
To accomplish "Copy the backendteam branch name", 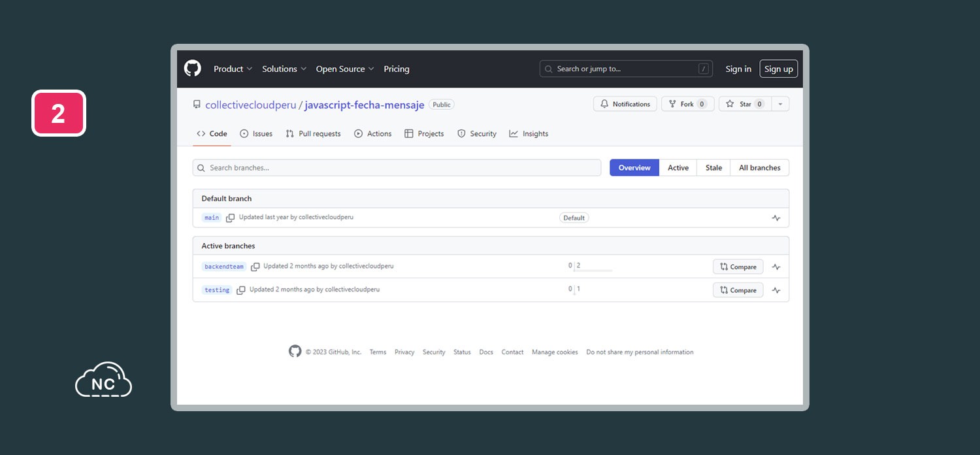I will [255, 267].
